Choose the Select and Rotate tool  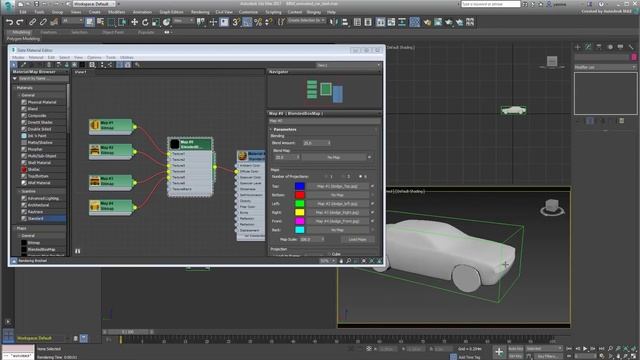click(x=145, y=22)
